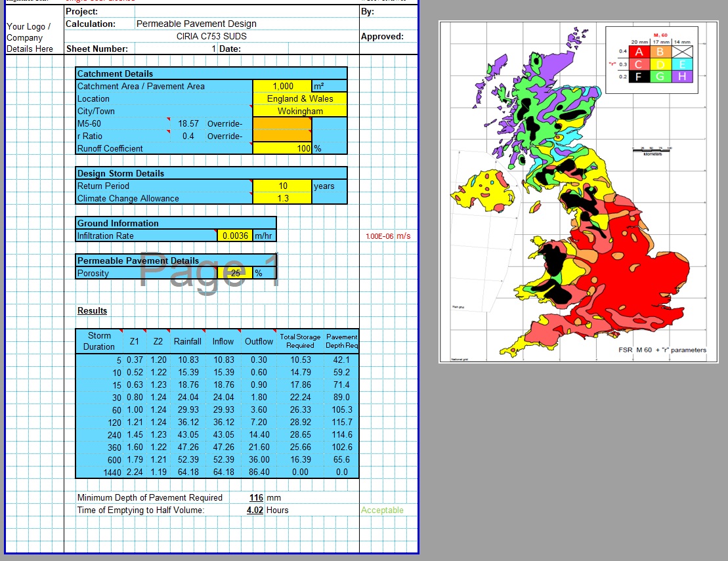
Task: Change the Return Period value of 10 years
Action: point(282,186)
